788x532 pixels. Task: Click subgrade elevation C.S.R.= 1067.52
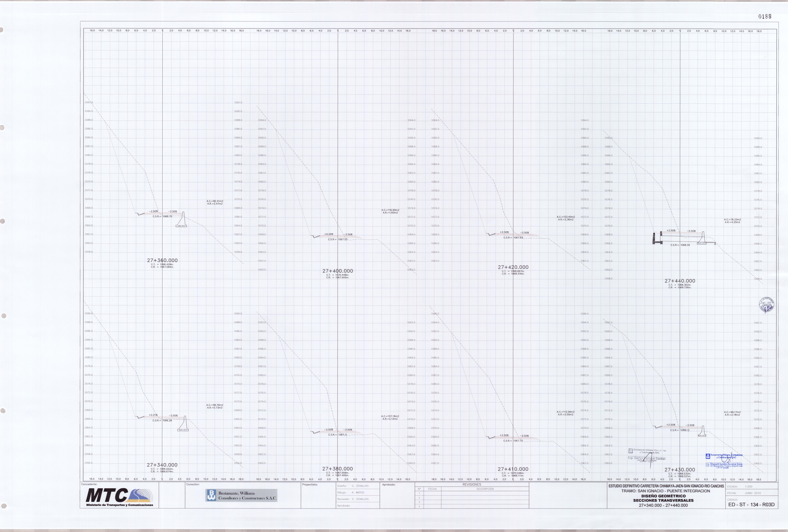click(x=338, y=239)
